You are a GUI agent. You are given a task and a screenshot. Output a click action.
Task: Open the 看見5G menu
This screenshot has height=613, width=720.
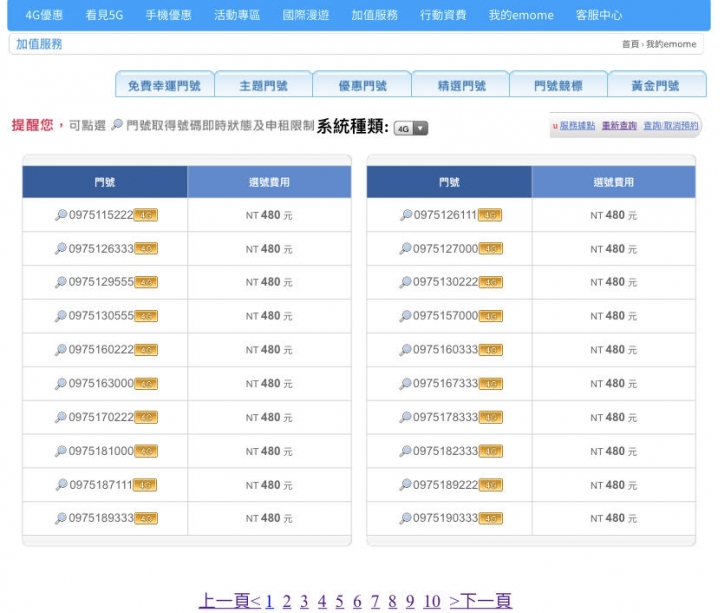(x=104, y=15)
